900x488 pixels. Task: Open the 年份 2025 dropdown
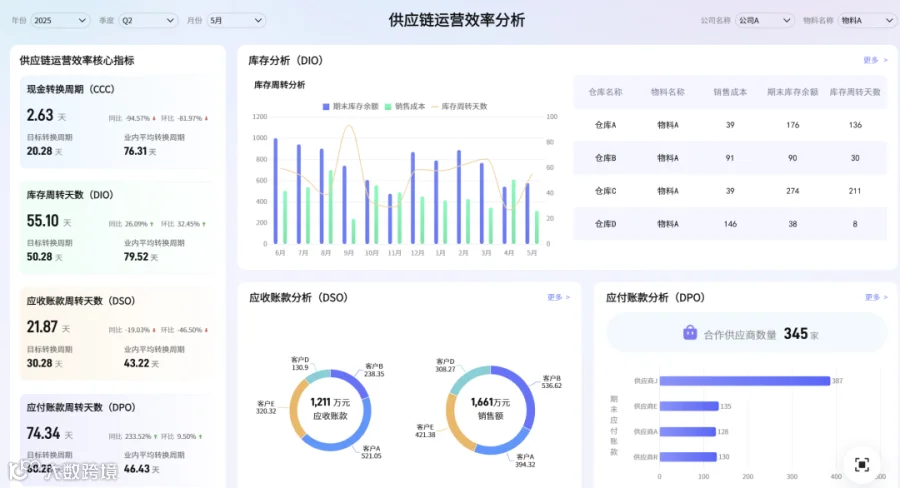pos(60,20)
